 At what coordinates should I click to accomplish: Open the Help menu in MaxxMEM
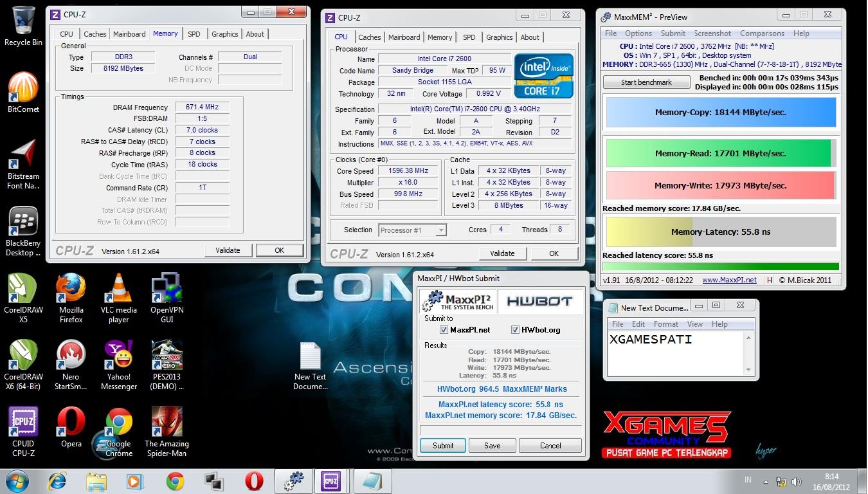click(x=801, y=33)
